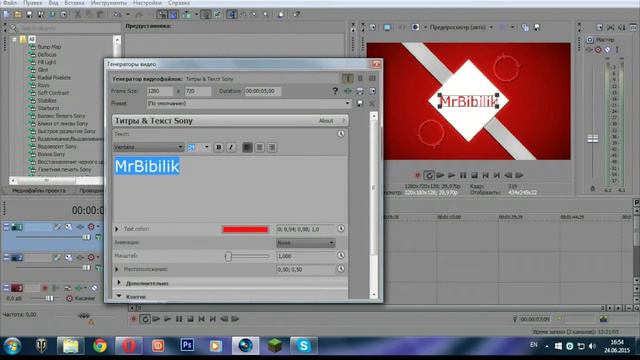The image size is (640, 360).
Task: Toggle animation clock for the text field
Action: [x=341, y=134]
